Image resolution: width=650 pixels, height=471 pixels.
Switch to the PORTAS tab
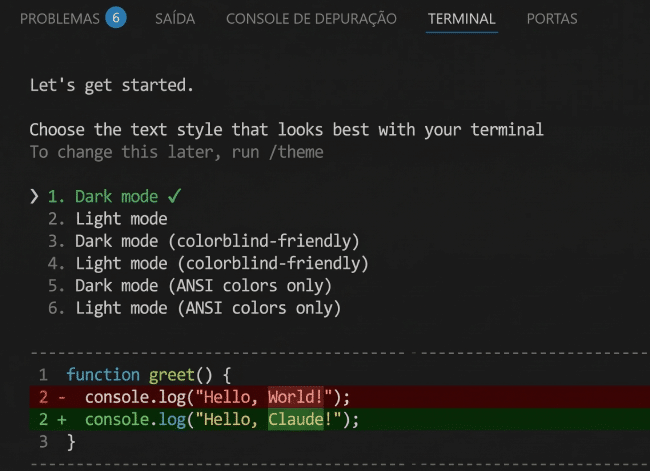(x=552, y=19)
